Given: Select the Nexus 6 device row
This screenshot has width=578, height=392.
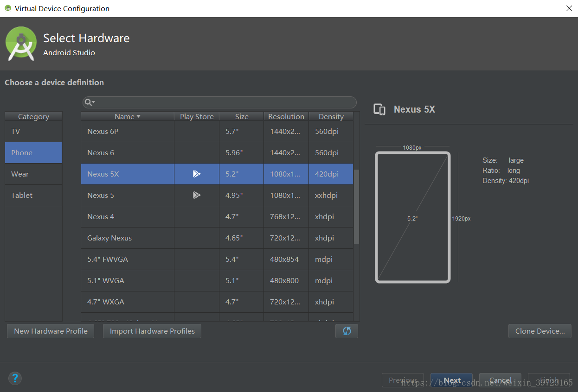Looking at the screenshot, I should click(217, 153).
